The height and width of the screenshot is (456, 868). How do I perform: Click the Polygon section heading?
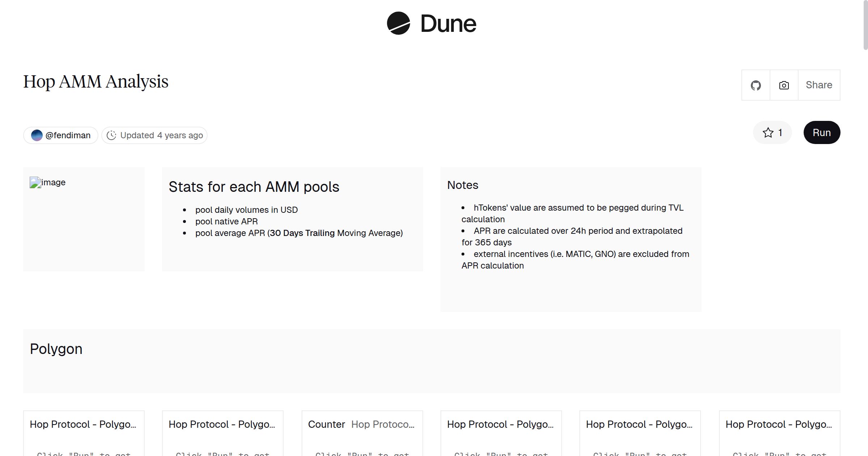click(56, 349)
